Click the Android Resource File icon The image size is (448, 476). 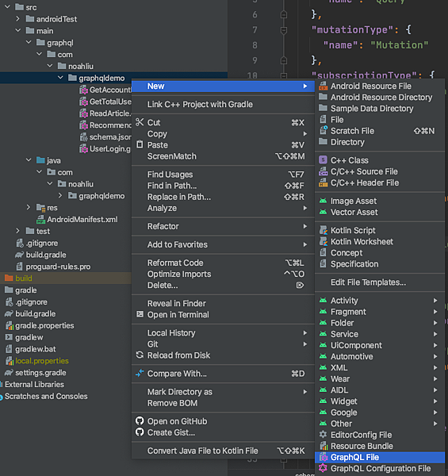(324, 86)
